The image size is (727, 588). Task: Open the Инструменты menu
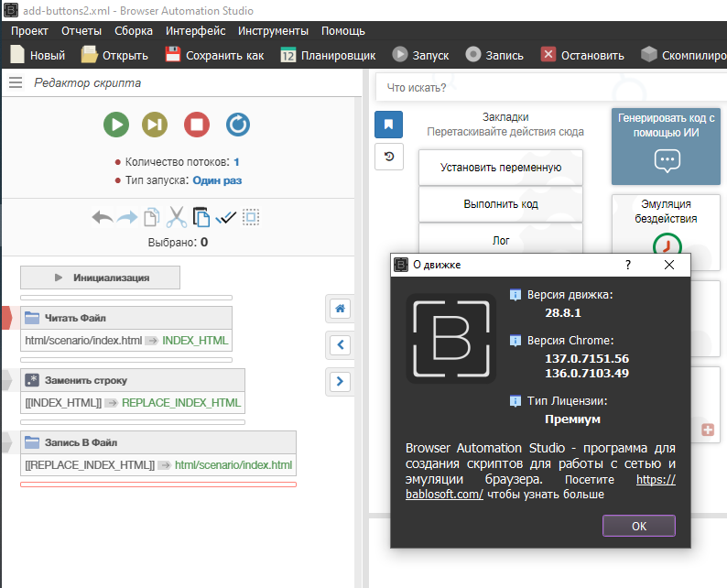click(x=273, y=30)
